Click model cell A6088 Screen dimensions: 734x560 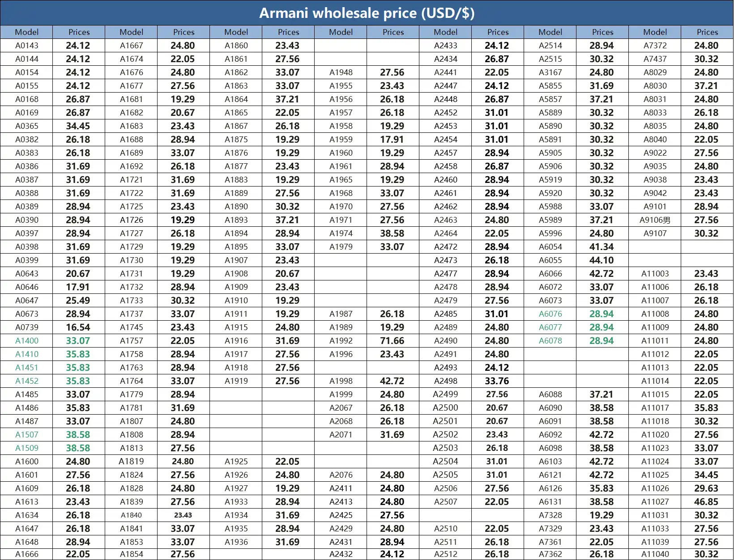pyautogui.click(x=550, y=395)
